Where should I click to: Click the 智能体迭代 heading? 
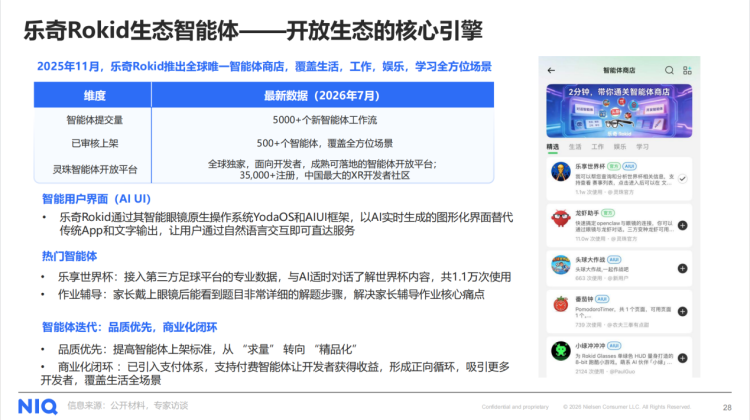pos(129,327)
